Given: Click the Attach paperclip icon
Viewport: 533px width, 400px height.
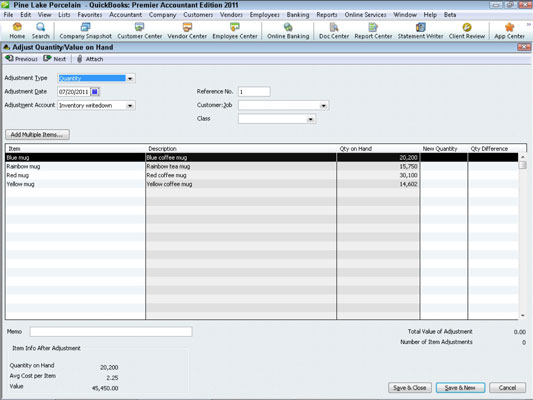Looking at the screenshot, I should click(80, 59).
